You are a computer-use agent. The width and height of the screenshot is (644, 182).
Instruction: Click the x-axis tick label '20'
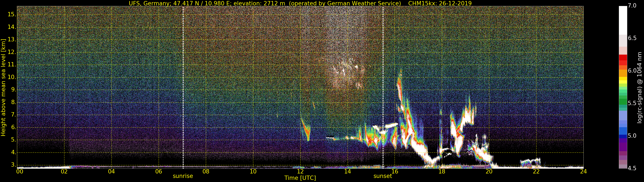pos(489,172)
